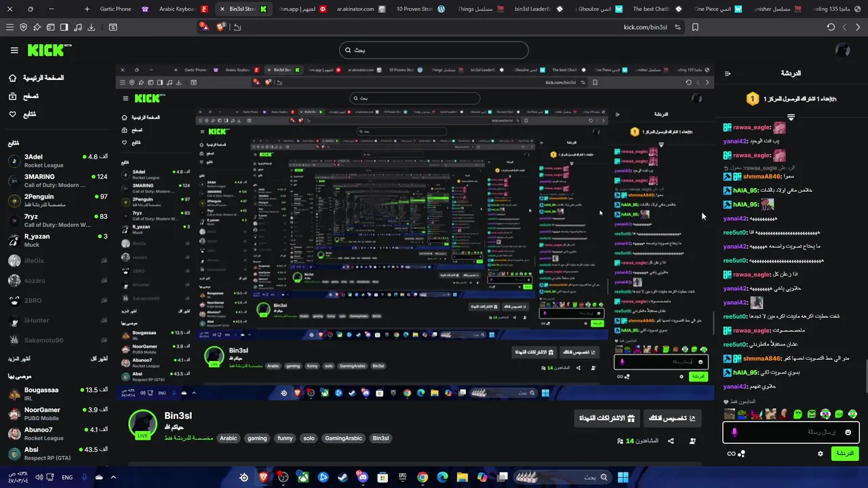868x488 pixels.
Task: Click the dots icon beside infinity
Action: 742,453
